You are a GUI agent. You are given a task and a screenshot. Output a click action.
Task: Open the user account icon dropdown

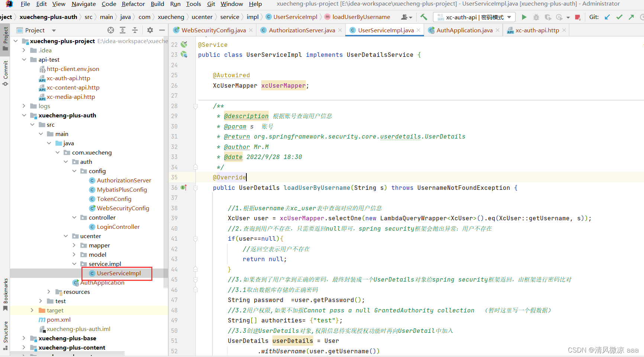coord(407,17)
